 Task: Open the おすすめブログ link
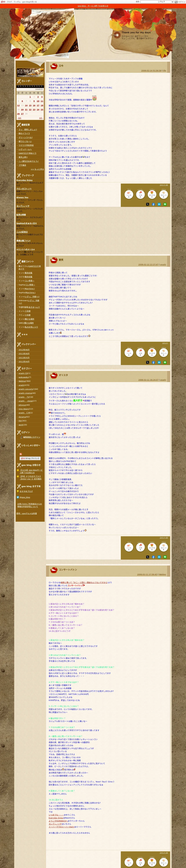pos(26,491)
